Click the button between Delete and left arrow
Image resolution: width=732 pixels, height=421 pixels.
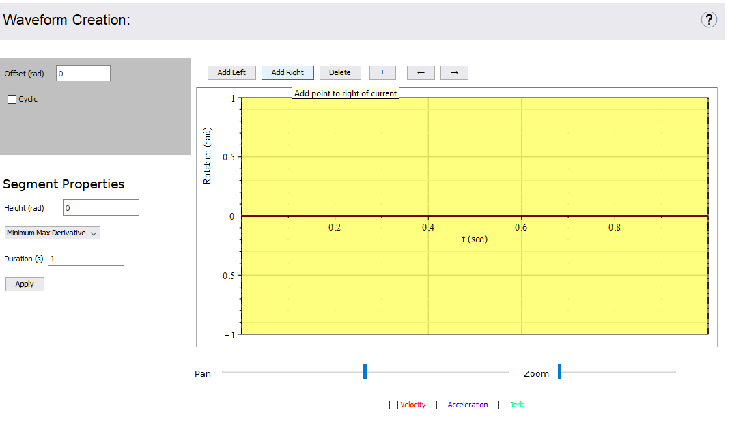click(383, 72)
